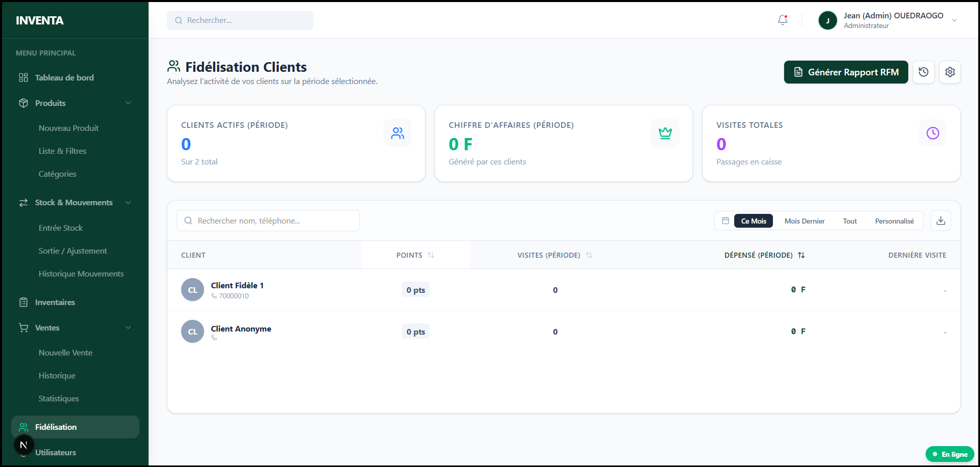Click Client Fidèle 1 avatar

pos(192,290)
